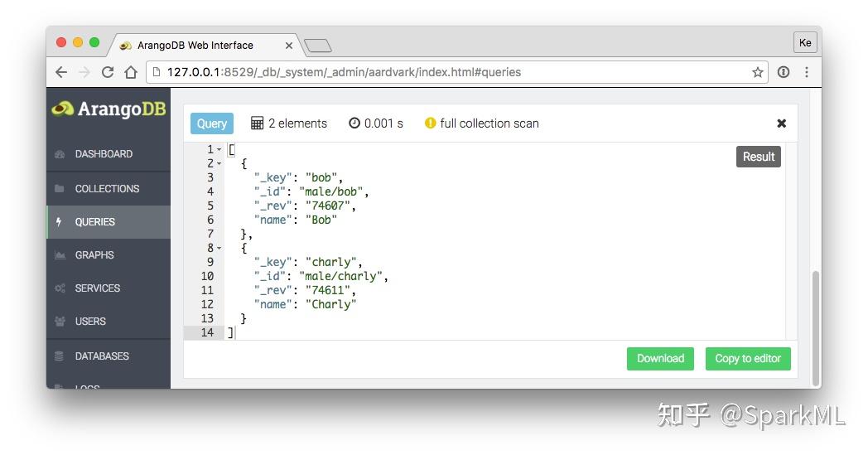Image resolution: width=868 pixels, height=455 pixels.
Task: Collapse the bob object at line 2
Action: point(219,164)
